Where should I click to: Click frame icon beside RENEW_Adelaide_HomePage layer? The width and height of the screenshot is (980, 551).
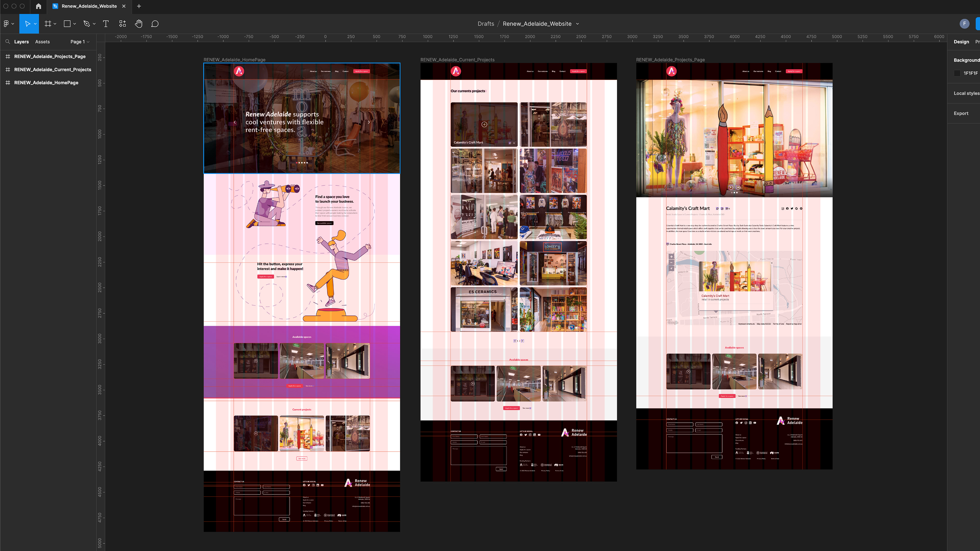[x=8, y=82]
